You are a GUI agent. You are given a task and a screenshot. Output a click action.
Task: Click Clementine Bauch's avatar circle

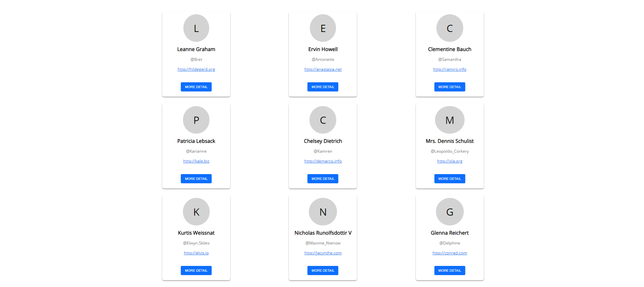(x=449, y=28)
